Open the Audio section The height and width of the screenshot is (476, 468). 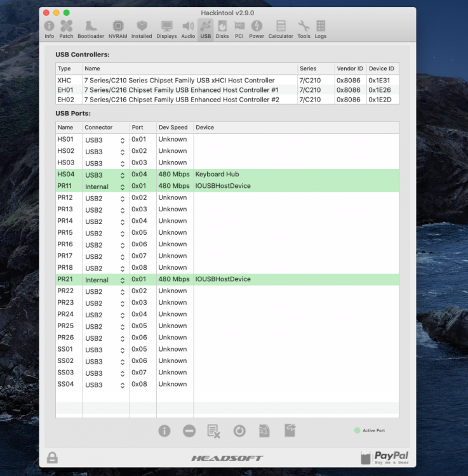(x=188, y=29)
